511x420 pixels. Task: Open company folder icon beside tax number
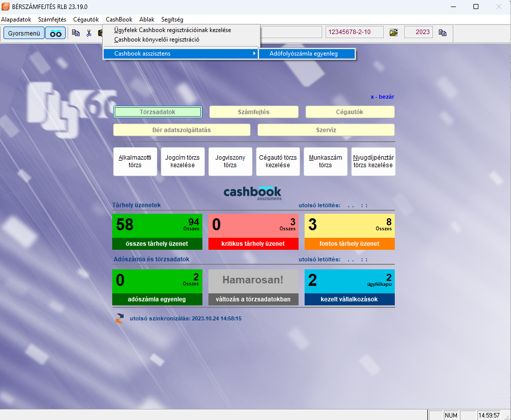[394, 32]
